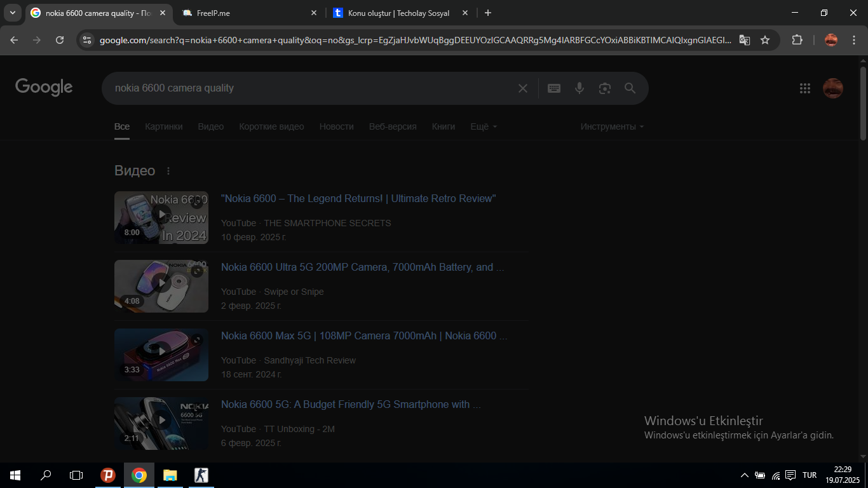Image resolution: width=868 pixels, height=488 pixels.
Task: Open Chrome extensions menu
Action: tap(797, 40)
